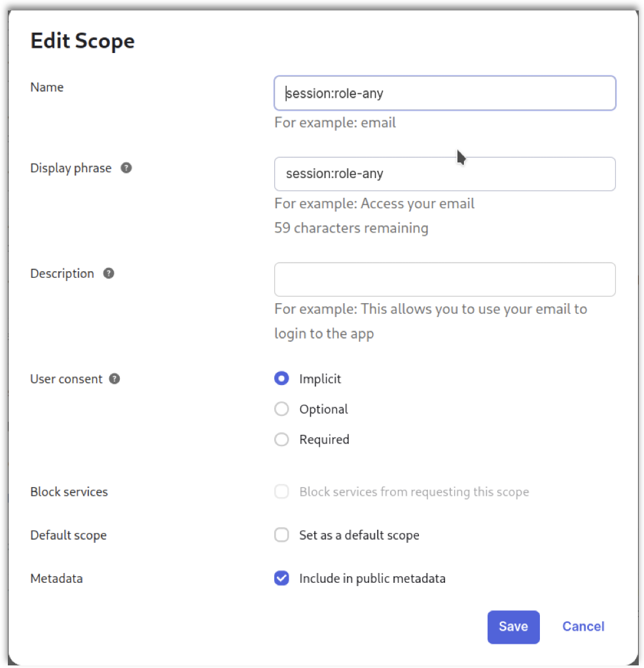Click the 59 characters remaining counter text
This screenshot has width=644, height=668.
[351, 228]
